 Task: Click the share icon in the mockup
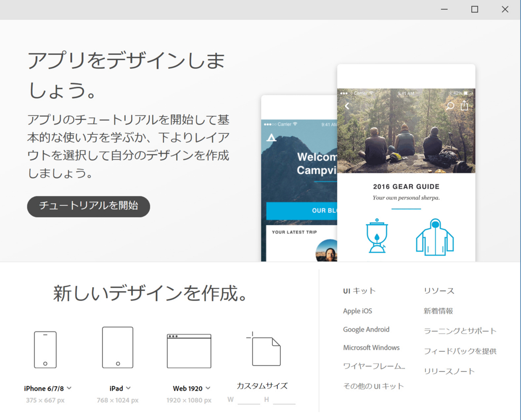[464, 105]
